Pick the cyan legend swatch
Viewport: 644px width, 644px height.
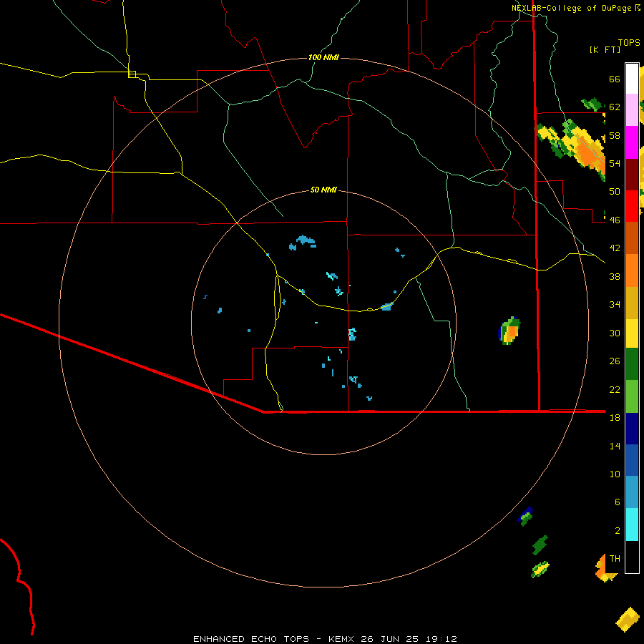tap(632, 525)
